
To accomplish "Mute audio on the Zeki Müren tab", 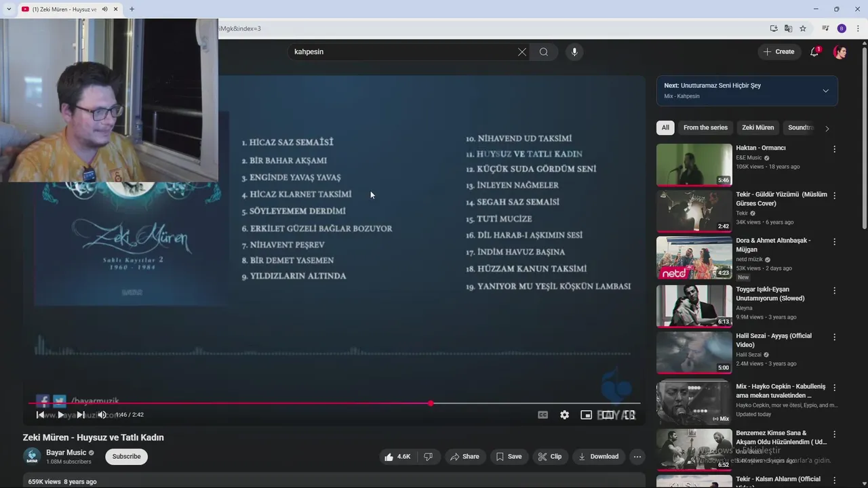I will click(x=104, y=9).
